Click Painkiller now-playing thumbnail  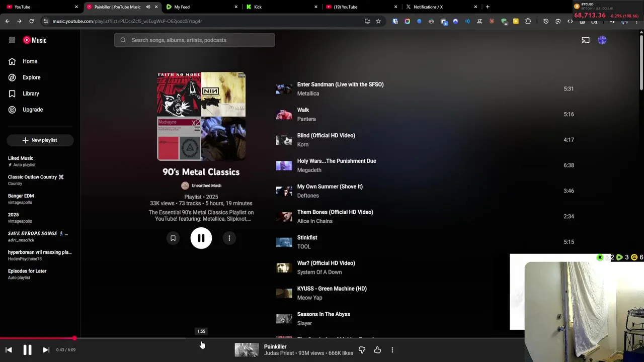point(247,350)
